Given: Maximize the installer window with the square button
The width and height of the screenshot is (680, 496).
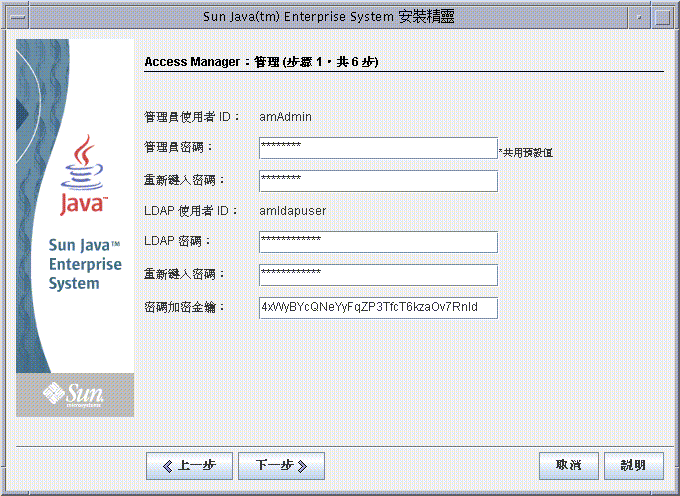Looking at the screenshot, I should click(x=662, y=17).
